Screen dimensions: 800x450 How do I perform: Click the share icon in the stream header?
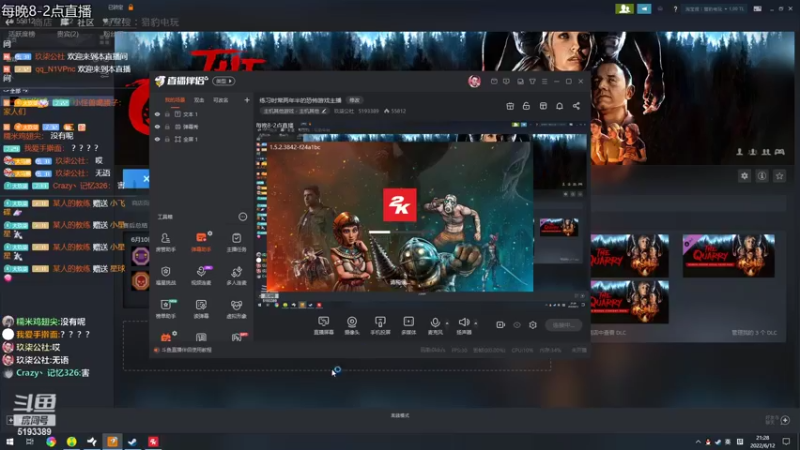pos(576,106)
